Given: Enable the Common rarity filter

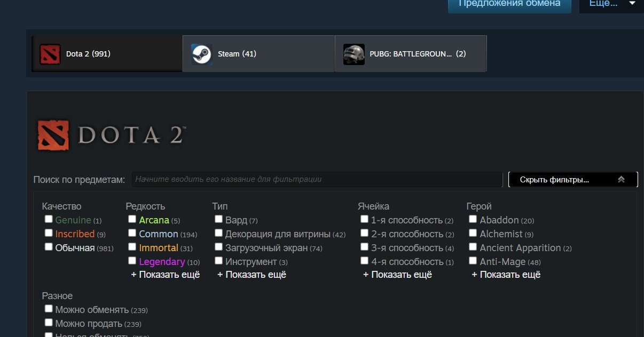Looking at the screenshot, I should pyautogui.click(x=132, y=233).
